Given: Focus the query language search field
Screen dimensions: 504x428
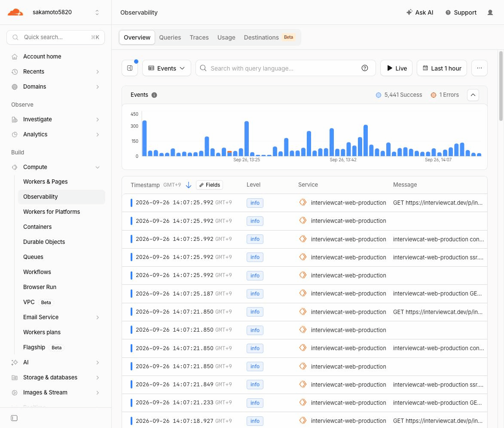Looking at the screenshot, I should pos(285,68).
